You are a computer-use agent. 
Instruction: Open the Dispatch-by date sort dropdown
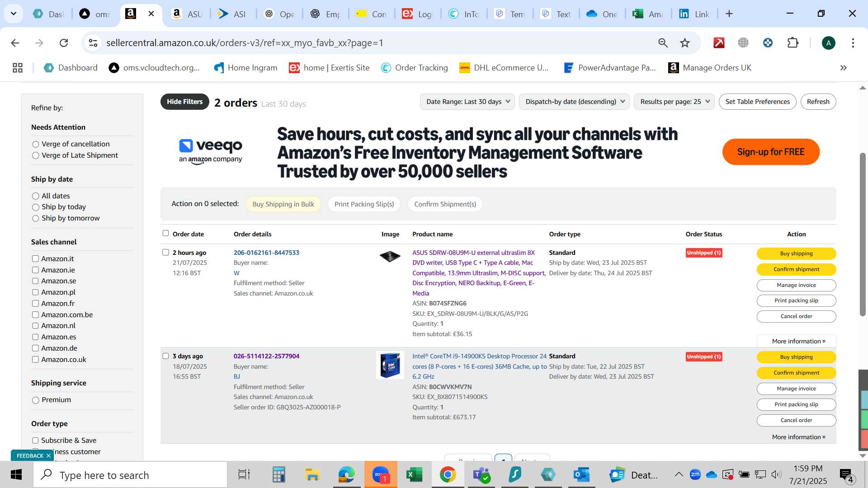[575, 102]
